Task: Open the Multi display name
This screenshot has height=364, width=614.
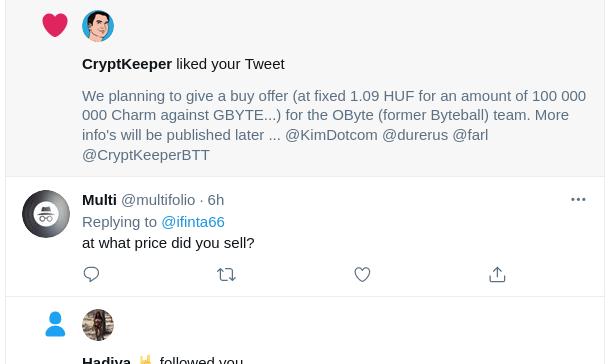Action: pos(99,200)
